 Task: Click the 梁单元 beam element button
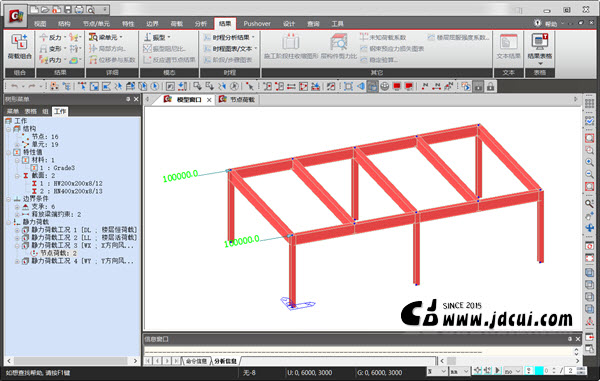(x=106, y=37)
